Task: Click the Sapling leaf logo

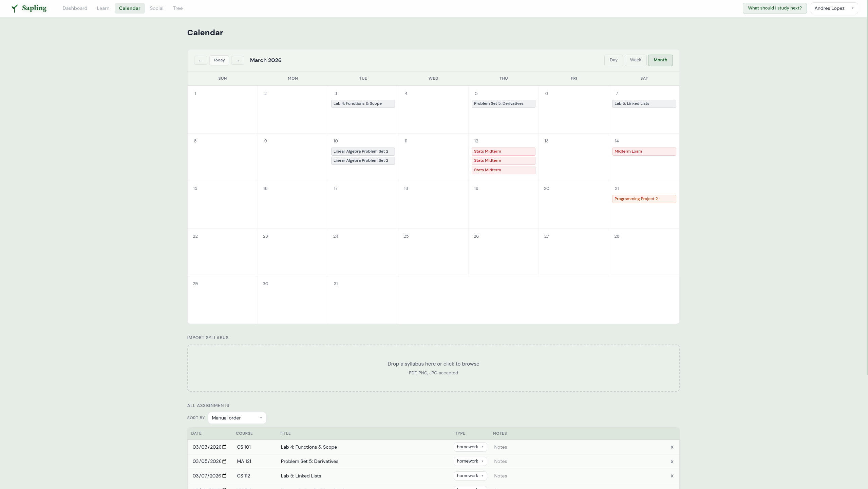Action: 15,8
